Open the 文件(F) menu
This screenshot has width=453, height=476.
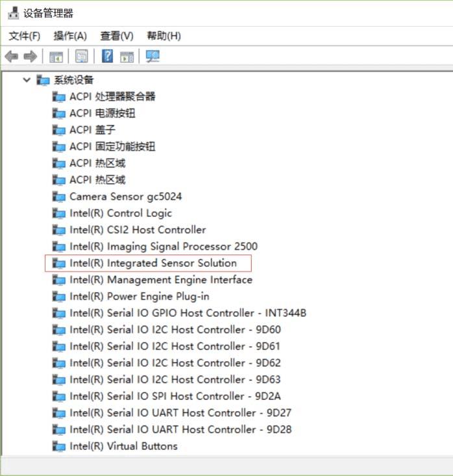25,36
